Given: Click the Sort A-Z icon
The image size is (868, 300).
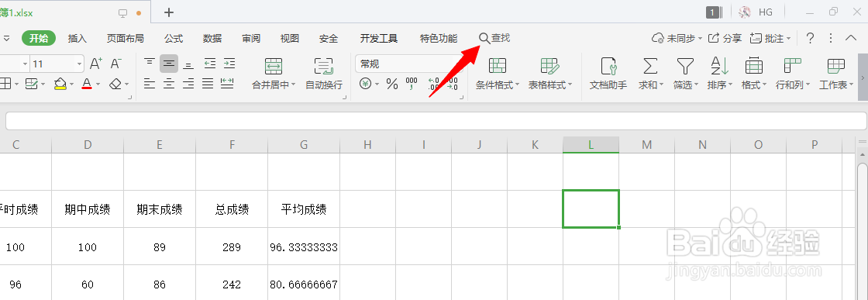Looking at the screenshot, I should pos(720,66).
